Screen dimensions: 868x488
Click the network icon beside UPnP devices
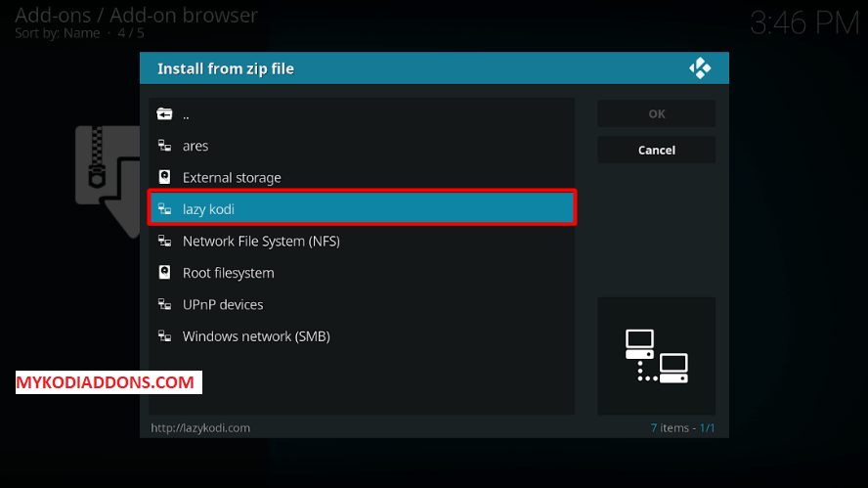point(164,304)
